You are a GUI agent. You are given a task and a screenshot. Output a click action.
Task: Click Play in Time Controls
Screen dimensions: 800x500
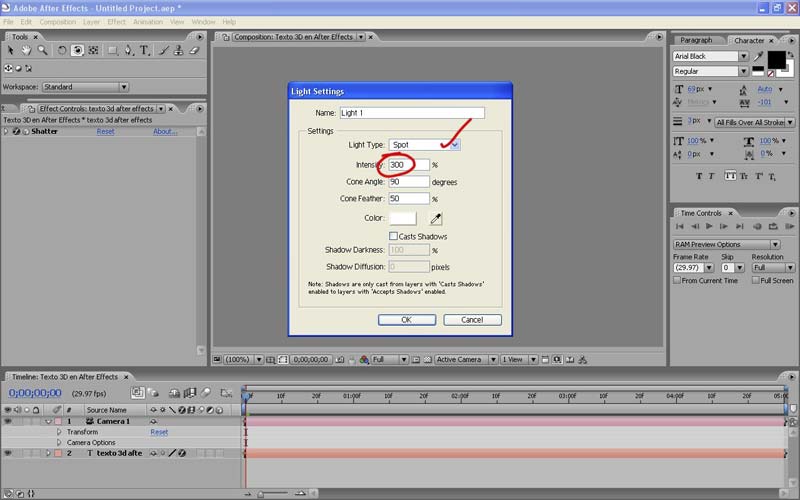tap(709, 226)
